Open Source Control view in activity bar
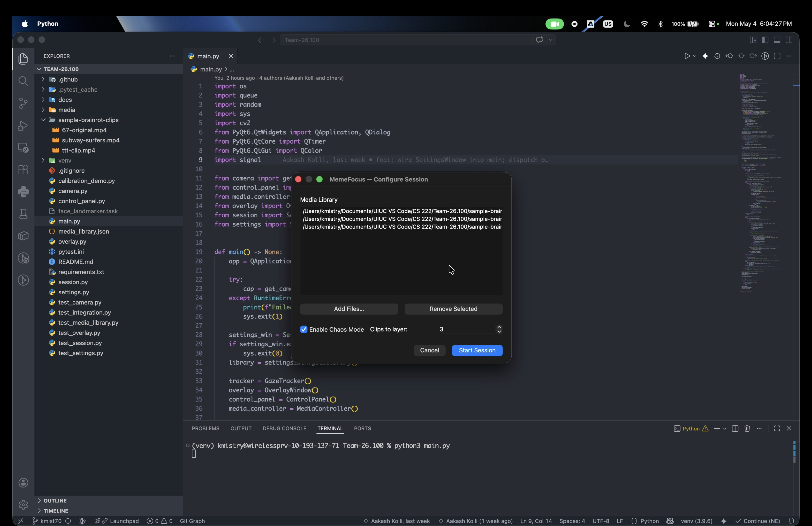Image resolution: width=812 pixels, height=526 pixels. tap(23, 103)
